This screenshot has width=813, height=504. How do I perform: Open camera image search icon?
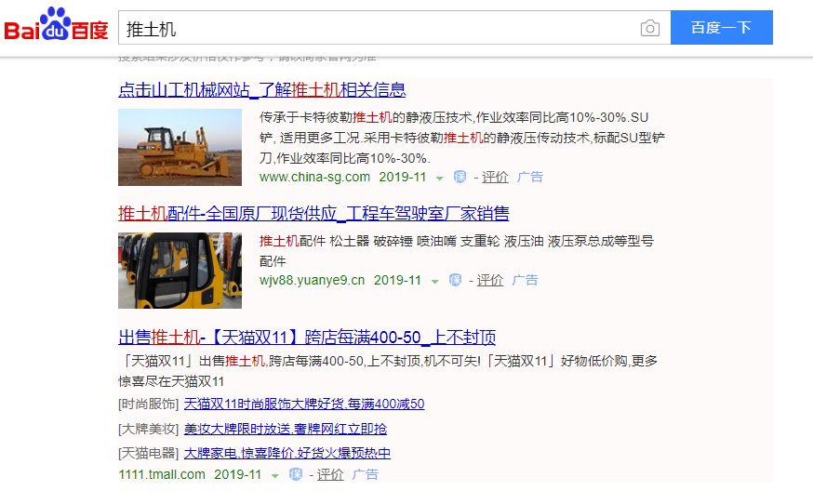(649, 28)
